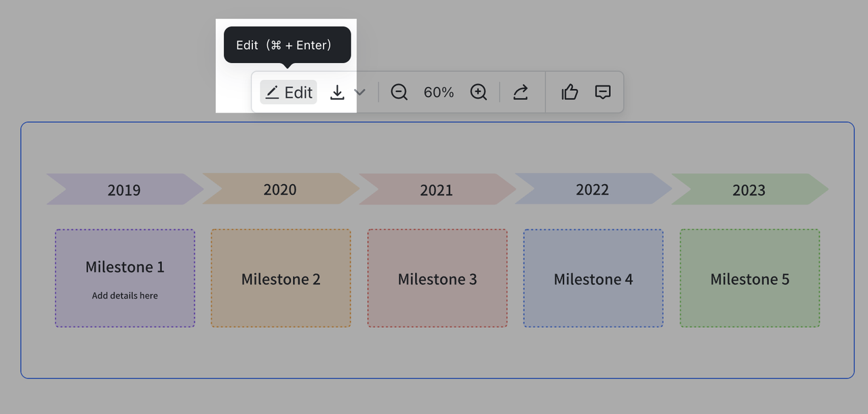
Task: Give a thumbs up like
Action: click(x=570, y=92)
